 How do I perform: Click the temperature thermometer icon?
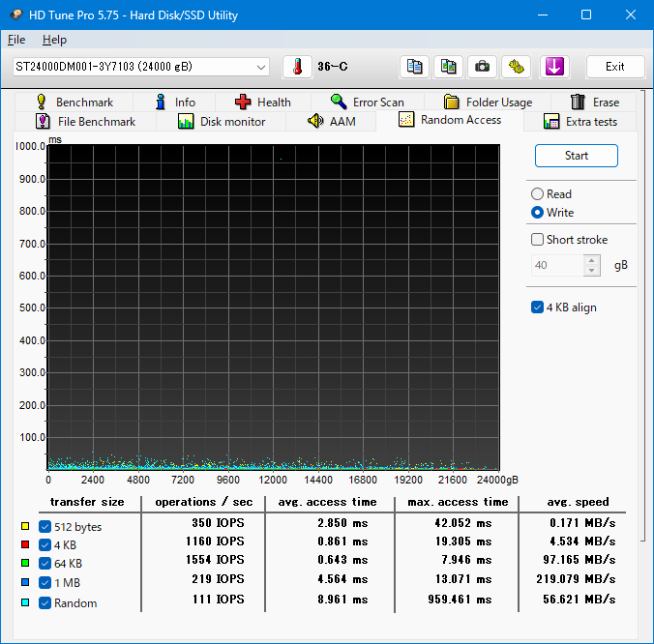point(298,67)
